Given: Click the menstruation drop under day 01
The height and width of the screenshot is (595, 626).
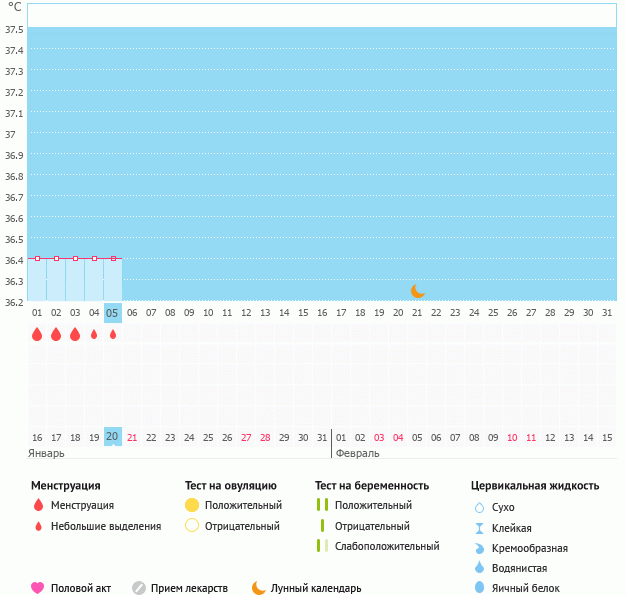Looking at the screenshot, I should pyautogui.click(x=37, y=334).
